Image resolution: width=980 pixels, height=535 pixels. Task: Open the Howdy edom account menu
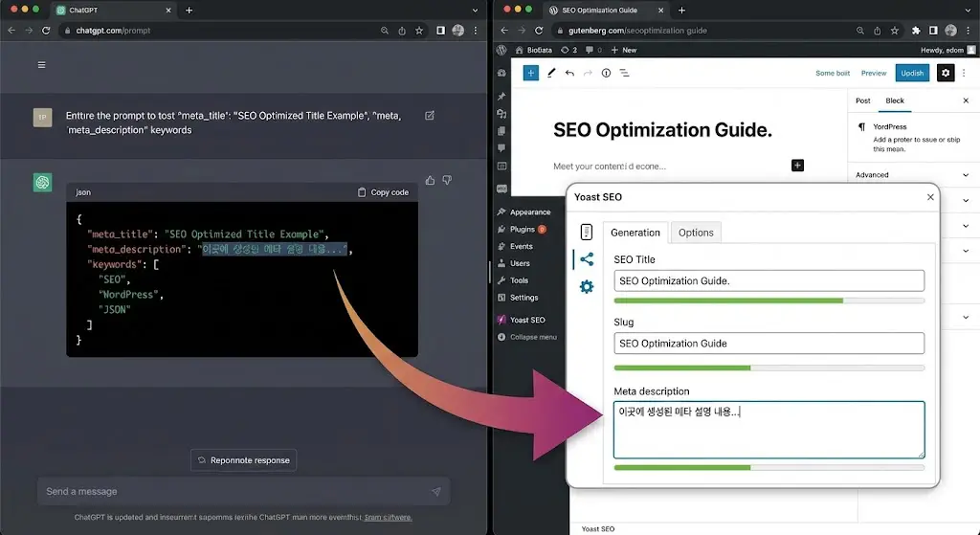click(x=947, y=50)
